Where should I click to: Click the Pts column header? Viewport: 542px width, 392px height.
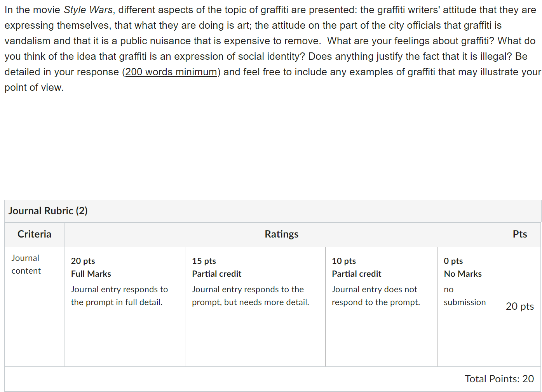tap(520, 234)
